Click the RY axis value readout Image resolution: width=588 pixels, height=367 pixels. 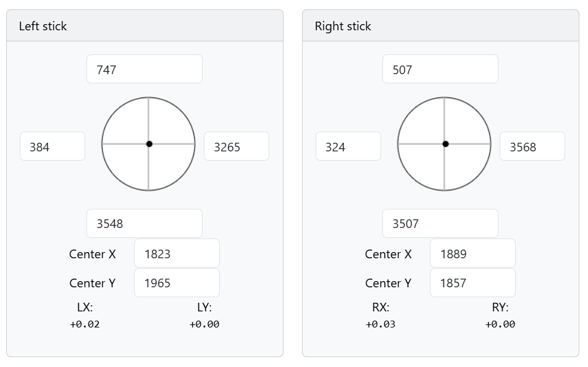click(x=500, y=324)
